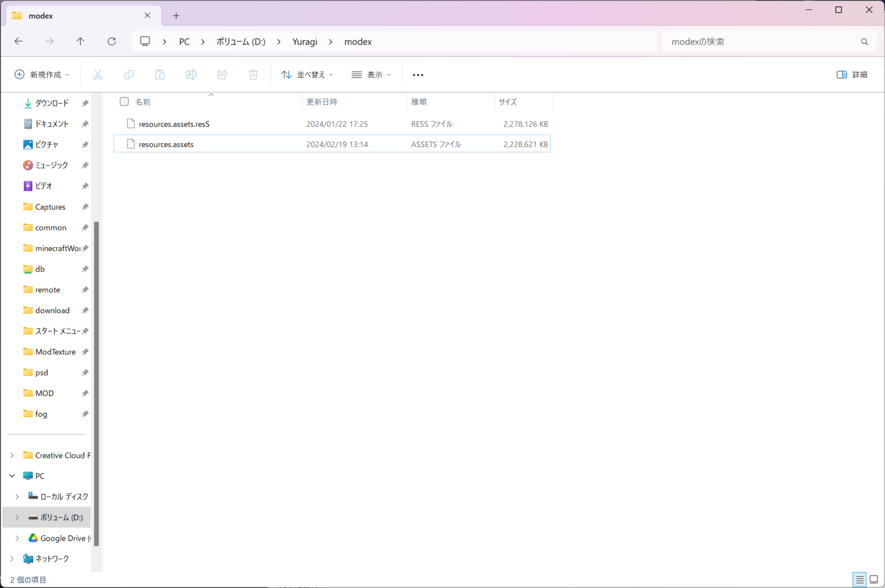The image size is (885, 588).
Task: Click the copy icon in toolbar
Action: 129,75
